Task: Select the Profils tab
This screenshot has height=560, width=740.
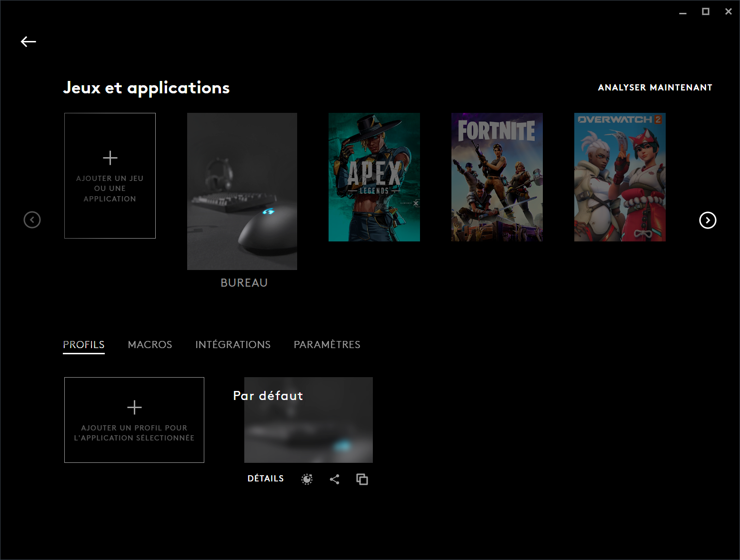Action: coord(84,345)
